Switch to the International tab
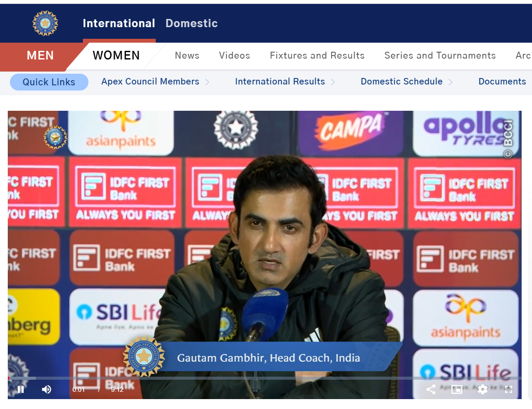 click(x=119, y=23)
